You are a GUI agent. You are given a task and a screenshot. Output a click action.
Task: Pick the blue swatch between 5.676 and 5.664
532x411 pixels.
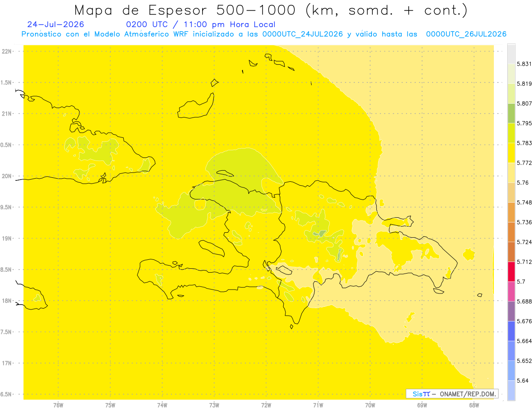[x=511, y=331]
